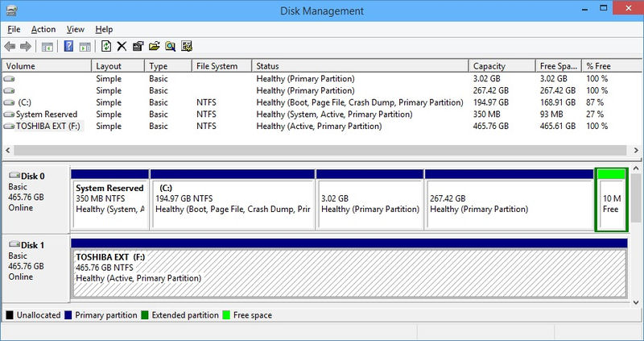Click the 168.91 GB free space cell

(558, 102)
